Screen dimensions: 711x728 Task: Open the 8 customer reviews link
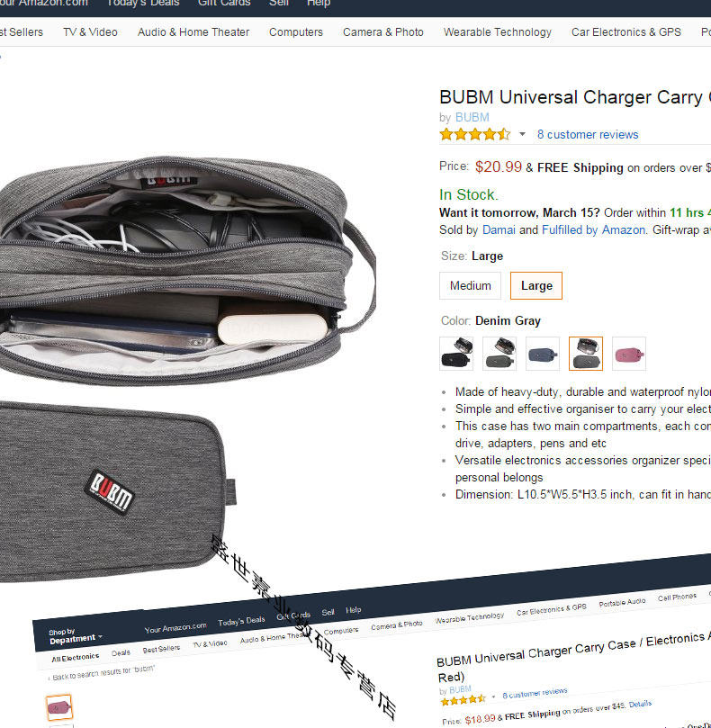(x=588, y=135)
